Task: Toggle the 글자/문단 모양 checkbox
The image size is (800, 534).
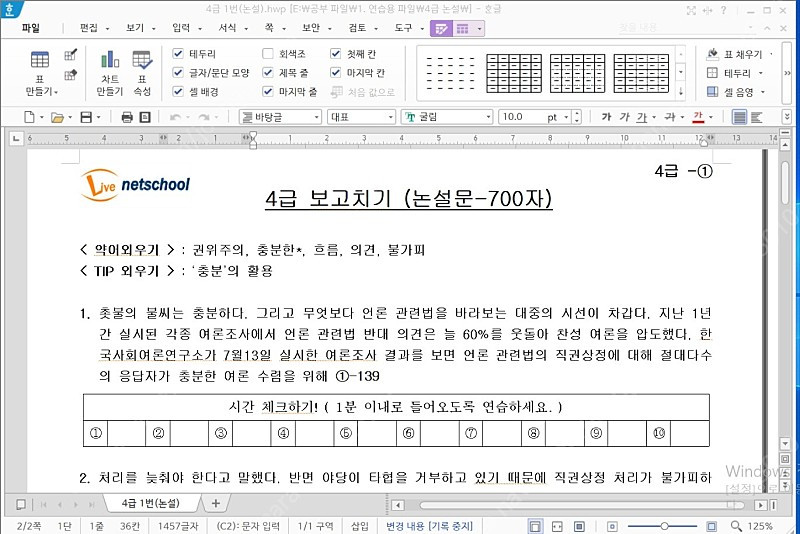Action: [x=178, y=72]
